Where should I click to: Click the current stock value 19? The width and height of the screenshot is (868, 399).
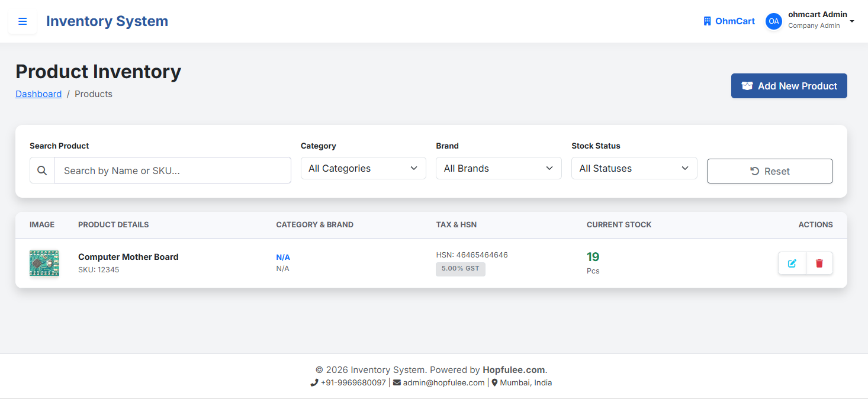pyautogui.click(x=593, y=257)
